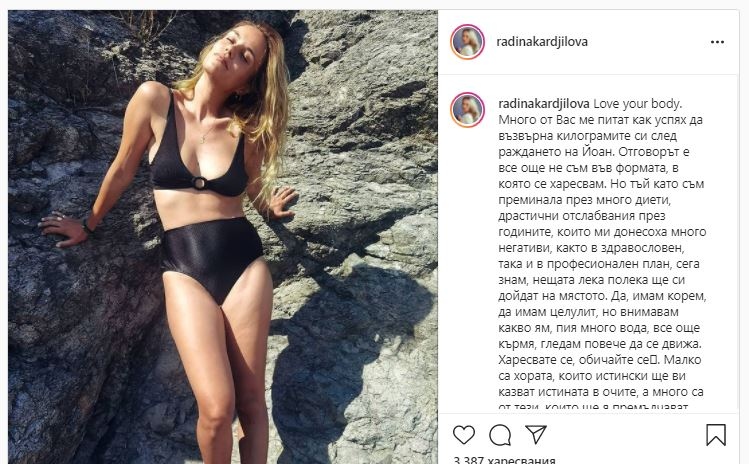Visit radinakardjilova from the header username
This screenshot has width=749, height=464.
542,42
